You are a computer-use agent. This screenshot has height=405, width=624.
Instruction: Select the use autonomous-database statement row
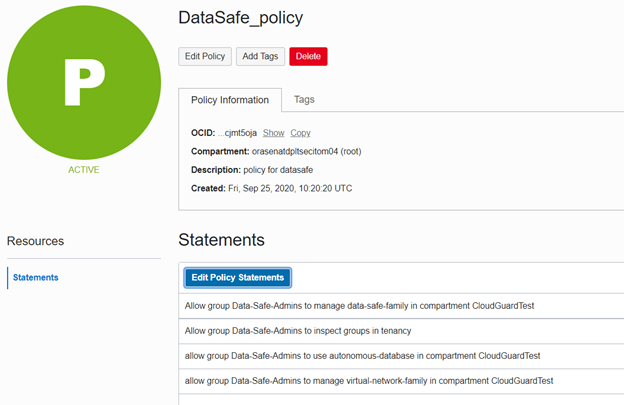(x=401, y=356)
